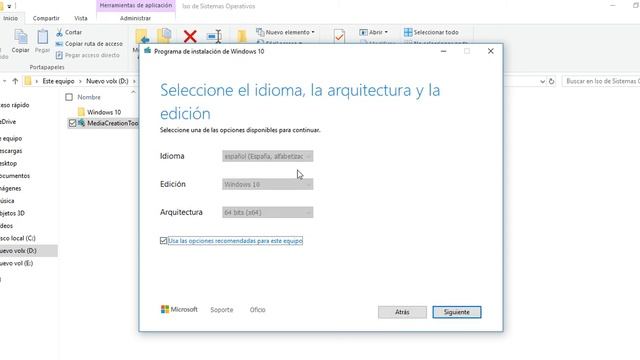Click the red X delete icon
The height and width of the screenshot is (360, 640).
(190, 36)
